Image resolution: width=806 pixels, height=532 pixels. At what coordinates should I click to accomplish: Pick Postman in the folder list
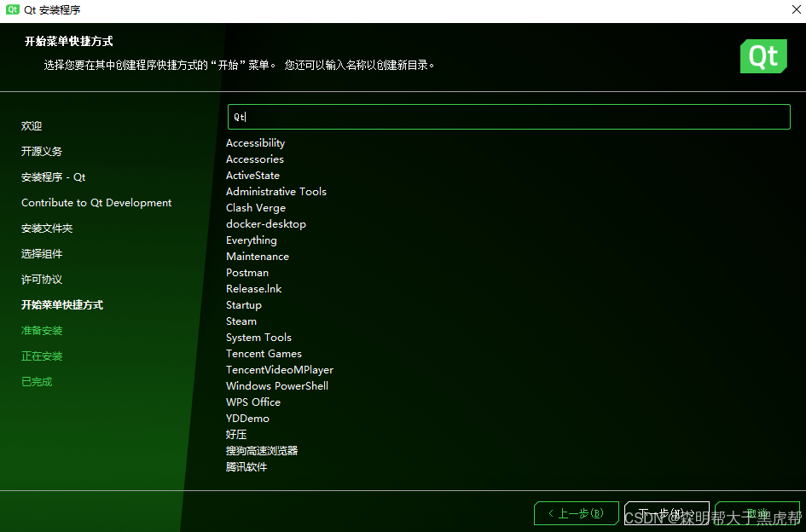coord(247,273)
